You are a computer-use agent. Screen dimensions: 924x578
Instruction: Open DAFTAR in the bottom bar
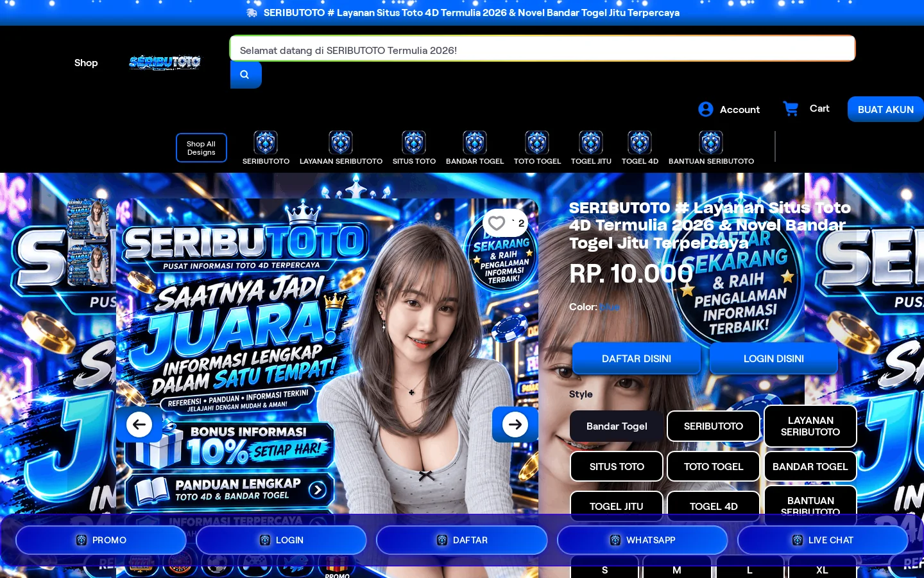[x=462, y=540]
